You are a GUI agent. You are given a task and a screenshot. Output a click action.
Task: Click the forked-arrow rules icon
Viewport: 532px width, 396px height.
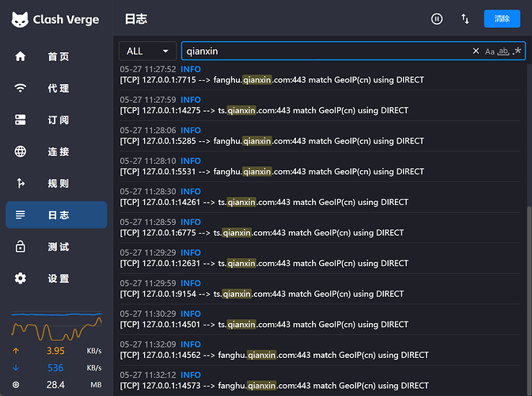(x=21, y=183)
